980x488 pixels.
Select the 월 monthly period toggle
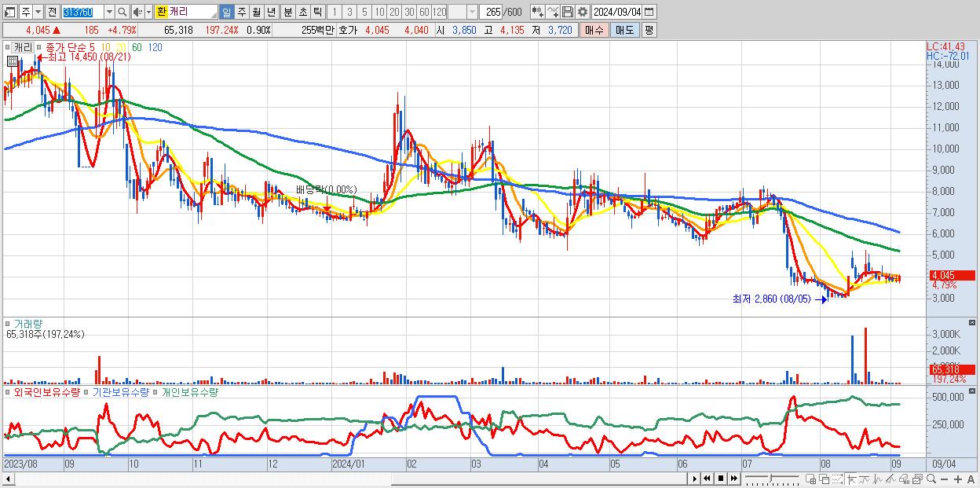point(256,13)
